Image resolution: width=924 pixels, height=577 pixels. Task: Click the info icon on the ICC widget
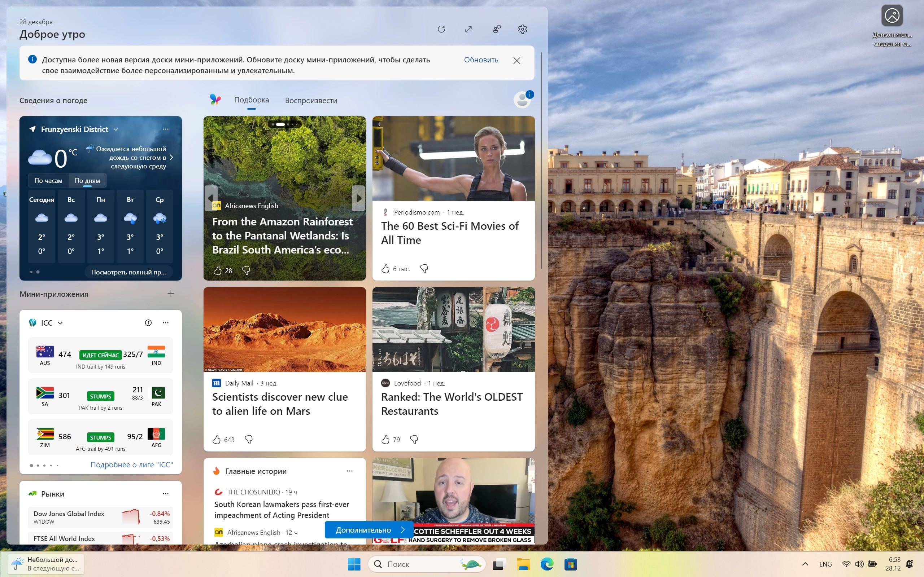click(148, 322)
